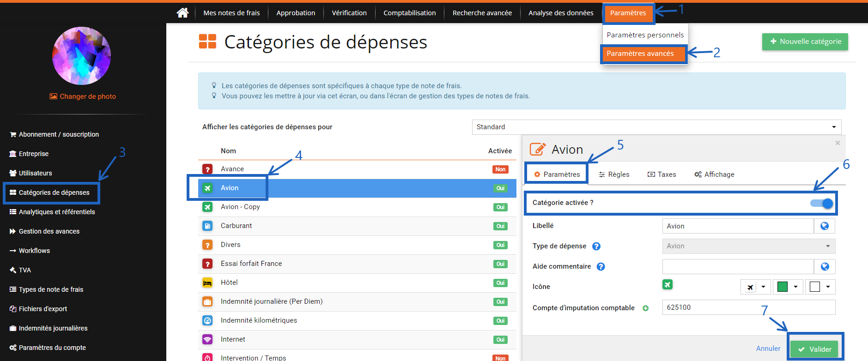The image size is (868, 361).
Task: Click the Internet wifi icon
Action: click(x=207, y=339)
